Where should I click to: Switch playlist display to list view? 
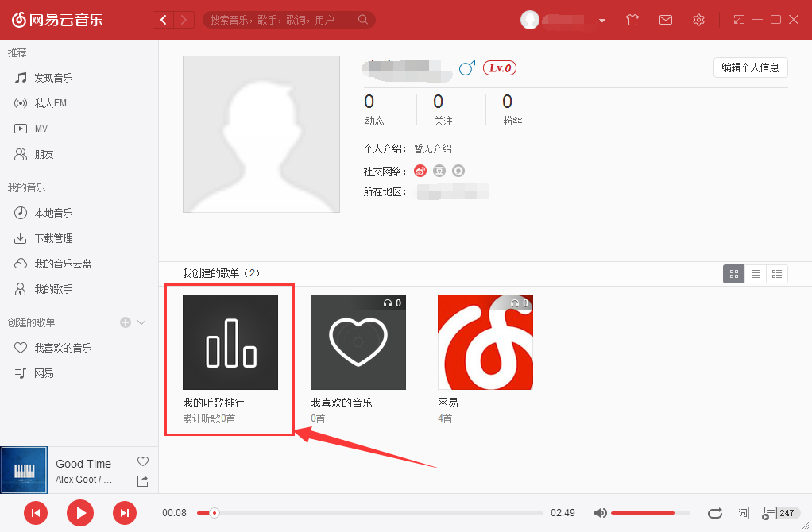(755, 273)
